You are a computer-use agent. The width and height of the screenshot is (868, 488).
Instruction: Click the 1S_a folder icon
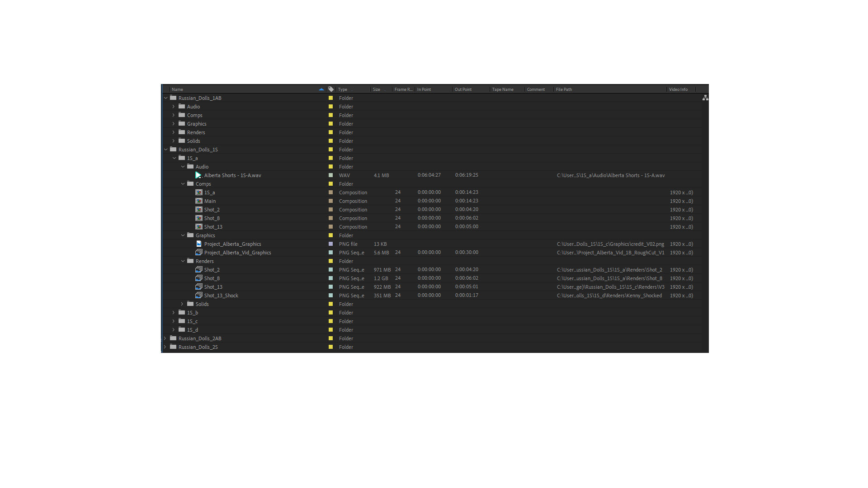[x=182, y=158]
